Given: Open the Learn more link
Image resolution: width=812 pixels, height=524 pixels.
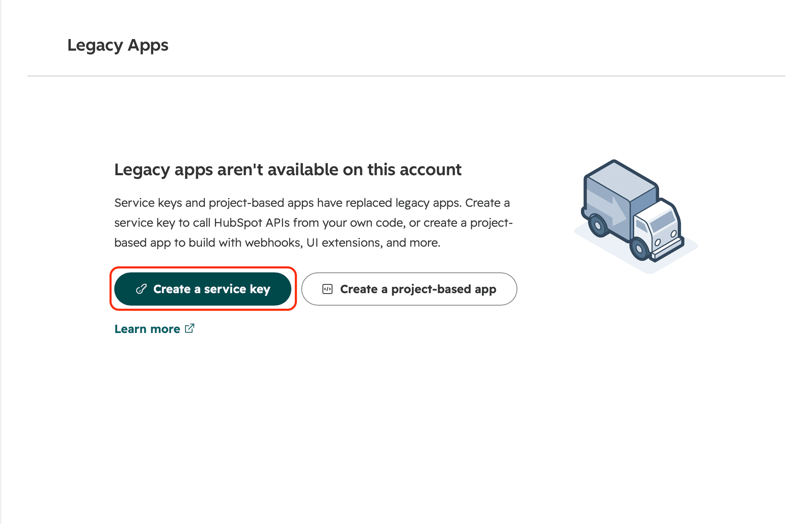Looking at the screenshot, I should (x=154, y=329).
